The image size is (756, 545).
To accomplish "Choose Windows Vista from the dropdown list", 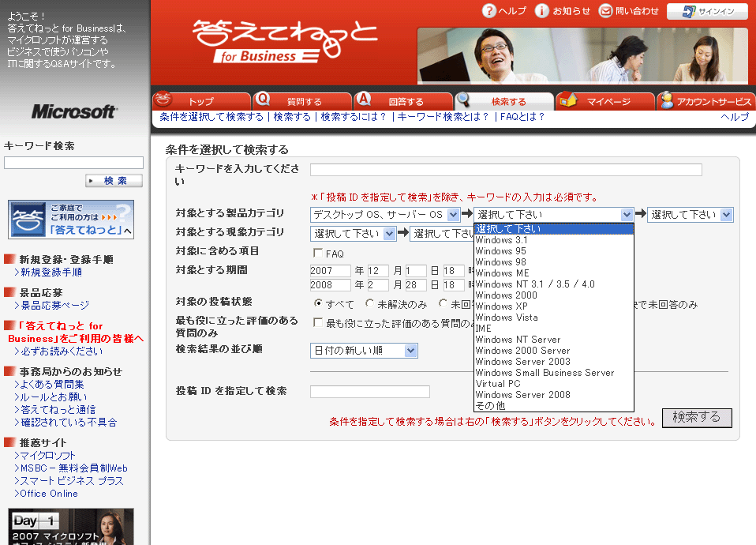I will [507, 318].
